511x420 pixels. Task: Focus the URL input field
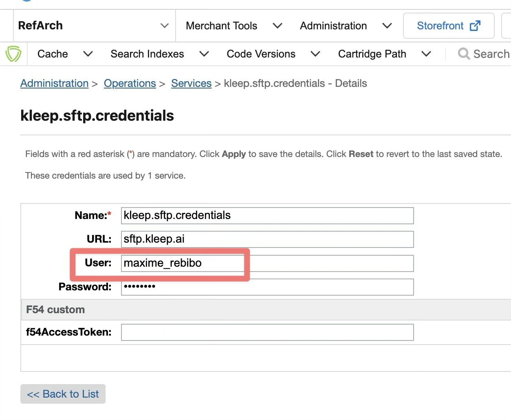tap(267, 239)
